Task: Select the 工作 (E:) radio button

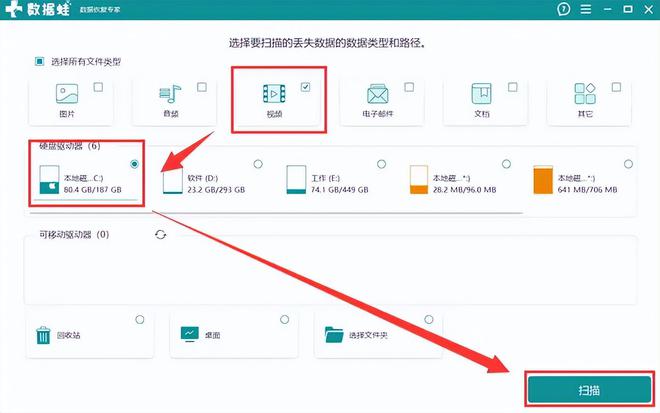Action: click(x=381, y=164)
